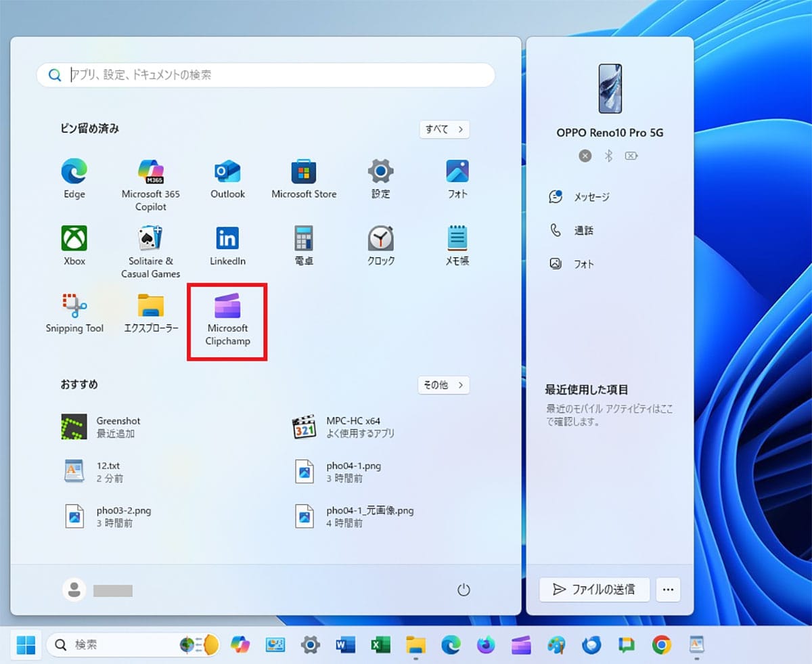Open Outlook pinned app
Image resolution: width=812 pixels, height=664 pixels.
[227, 179]
